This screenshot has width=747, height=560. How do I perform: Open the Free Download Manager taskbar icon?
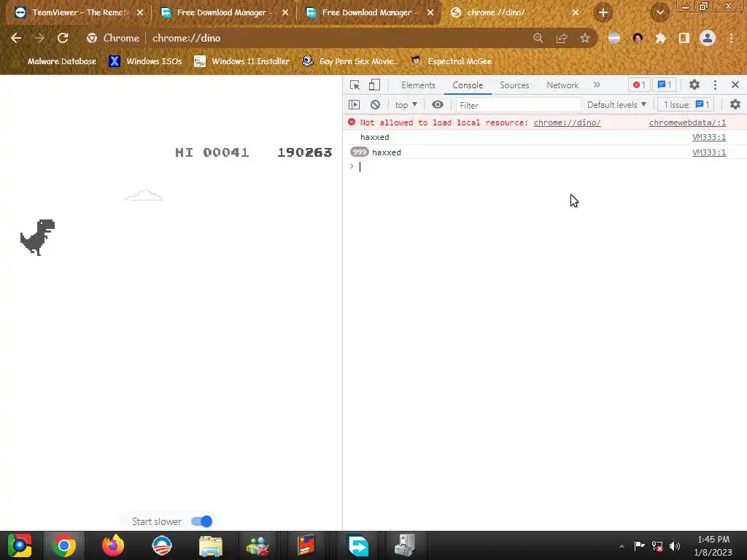pos(358,545)
